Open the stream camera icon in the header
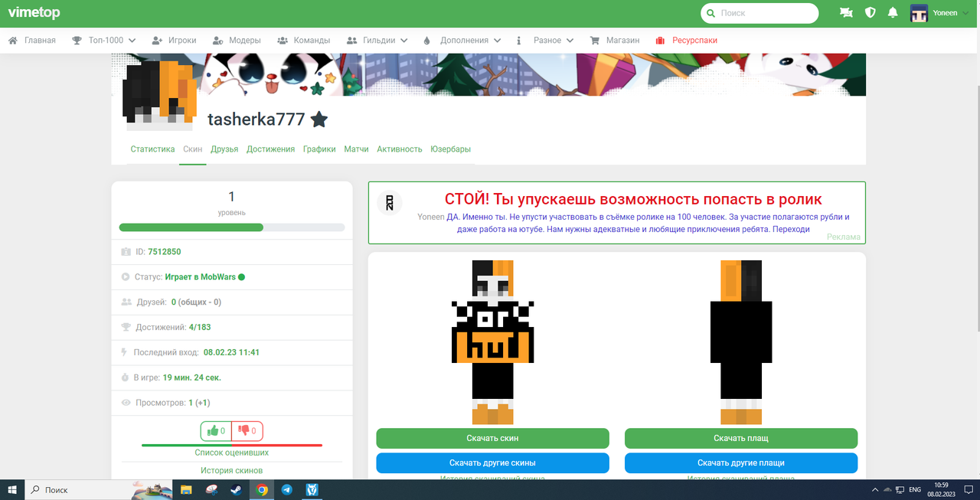The width and height of the screenshot is (980, 500). [845, 12]
